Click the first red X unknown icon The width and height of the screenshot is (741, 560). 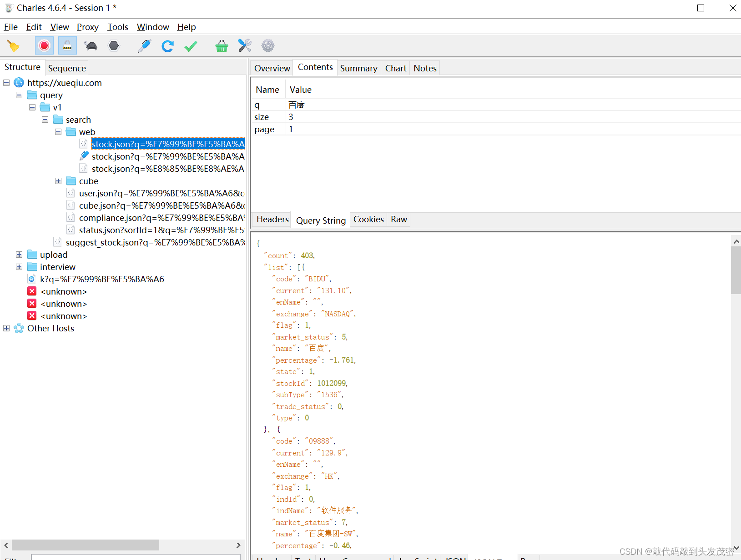pyautogui.click(x=32, y=291)
